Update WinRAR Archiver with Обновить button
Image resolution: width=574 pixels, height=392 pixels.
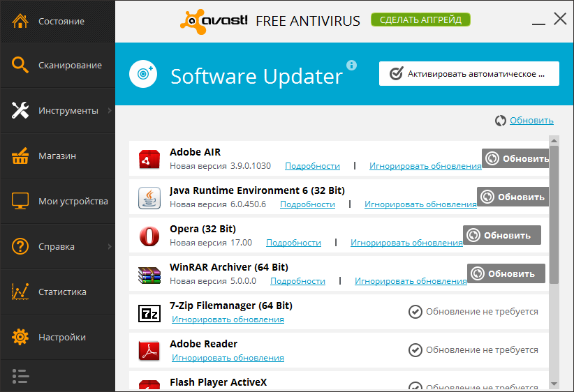click(x=506, y=273)
